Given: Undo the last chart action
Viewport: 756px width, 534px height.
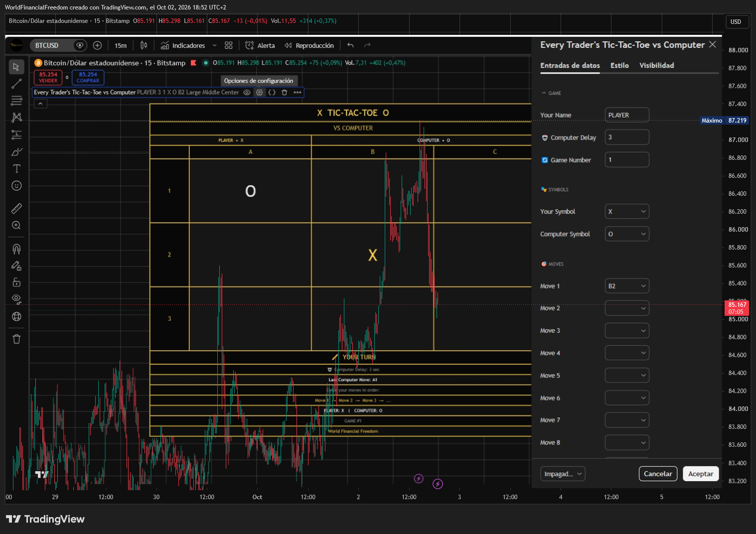Looking at the screenshot, I should pos(350,45).
